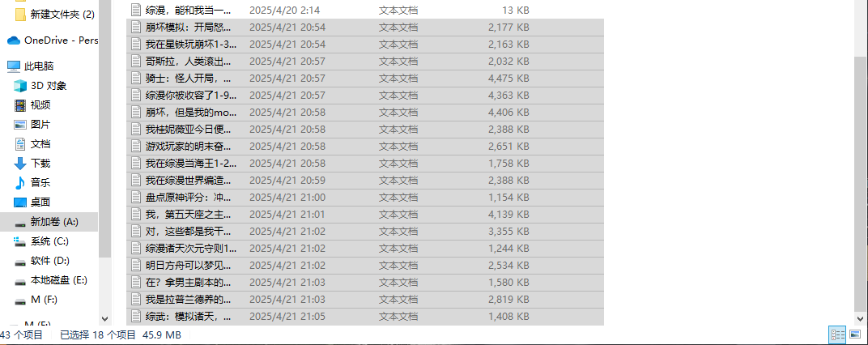Select the 3D 对象 folder icon

[x=20, y=85]
